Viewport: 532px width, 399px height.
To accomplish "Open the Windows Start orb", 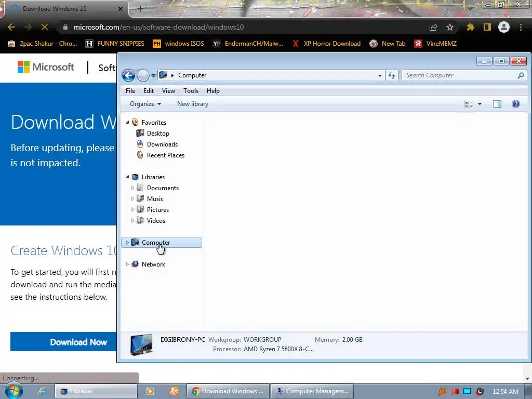I will pos(14,391).
